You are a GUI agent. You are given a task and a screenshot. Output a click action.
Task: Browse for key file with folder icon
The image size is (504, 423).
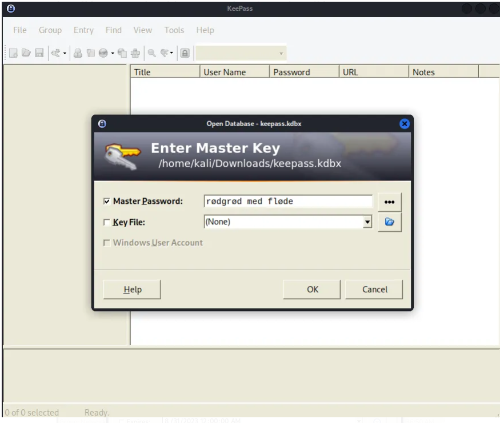(389, 222)
